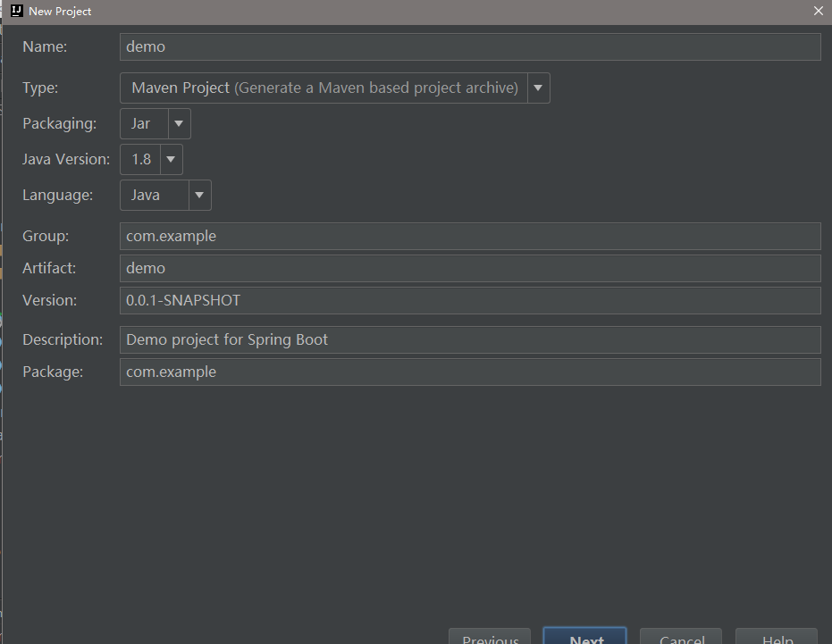Click the "New Project" title text
This screenshot has height=644, width=832.
[60, 12]
